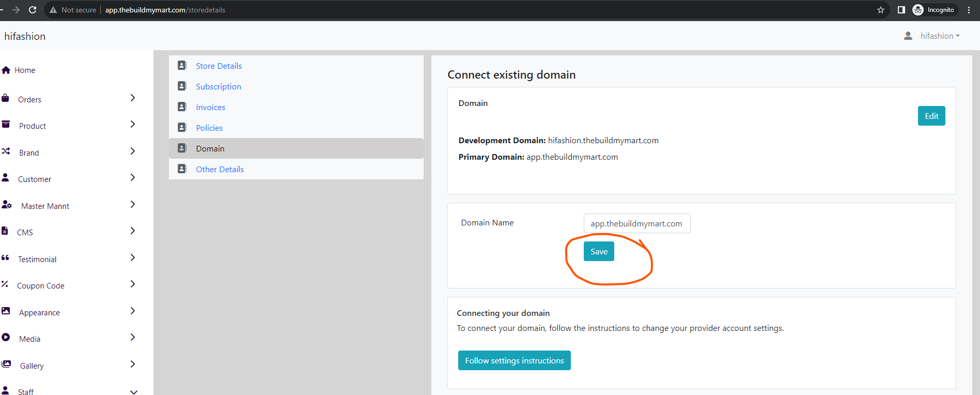
Task: Click the Gallery images icon
Action: coord(6,364)
